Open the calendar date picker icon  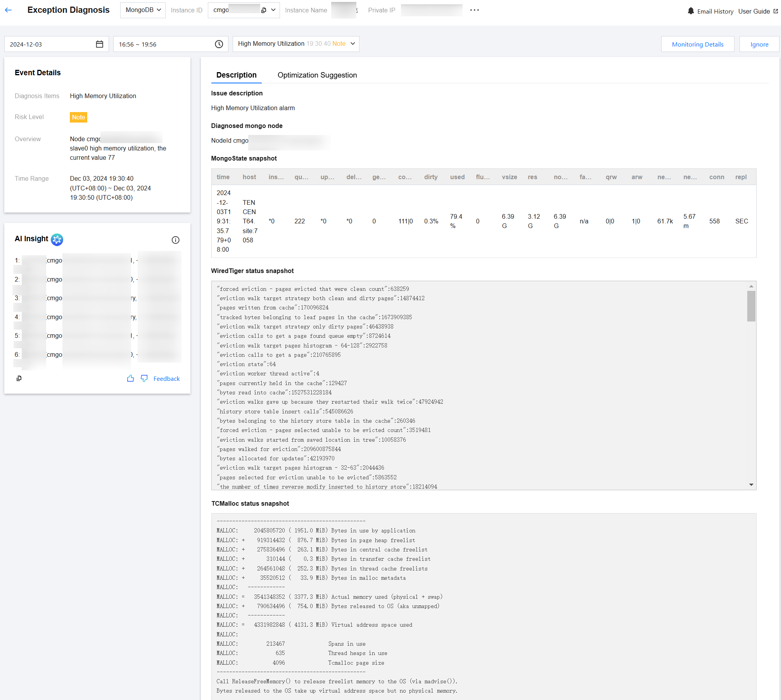(x=100, y=44)
